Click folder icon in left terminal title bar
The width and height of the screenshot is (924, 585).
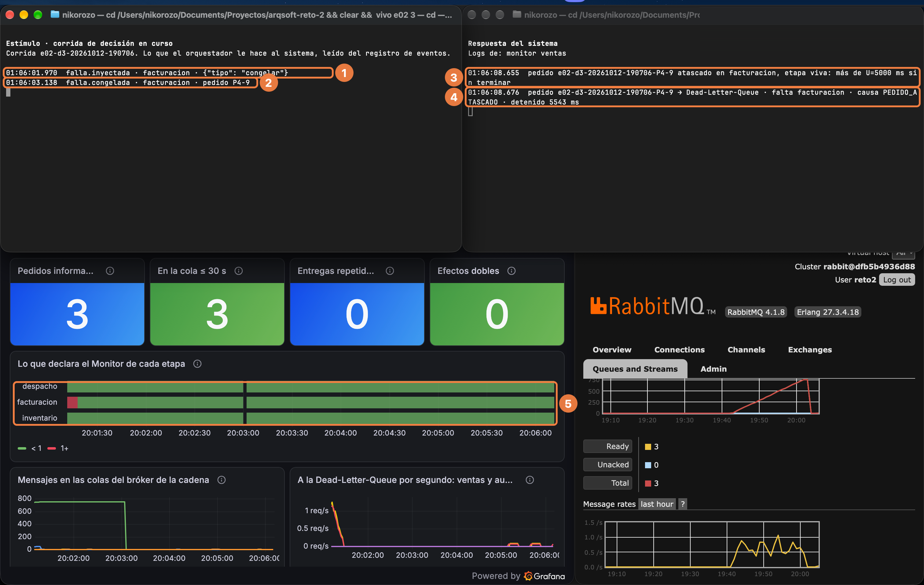(55, 15)
